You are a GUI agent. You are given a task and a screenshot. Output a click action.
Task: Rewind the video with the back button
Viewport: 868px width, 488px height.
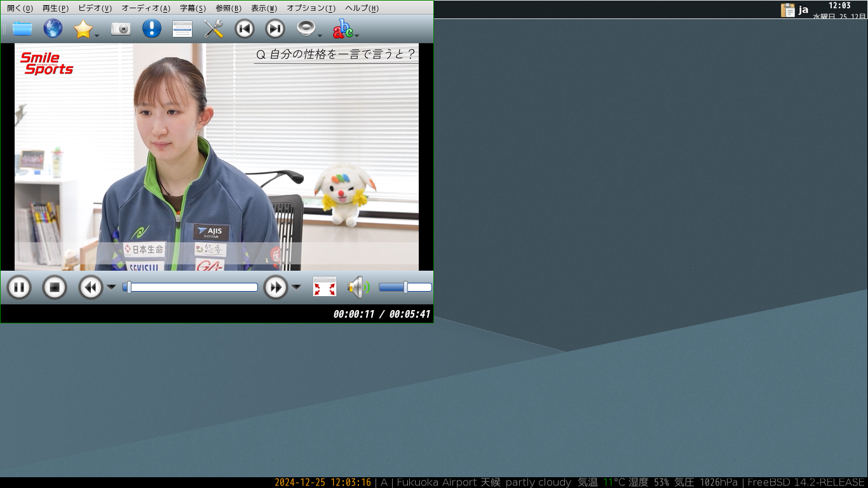pyautogui.click(x=90, y=288)
